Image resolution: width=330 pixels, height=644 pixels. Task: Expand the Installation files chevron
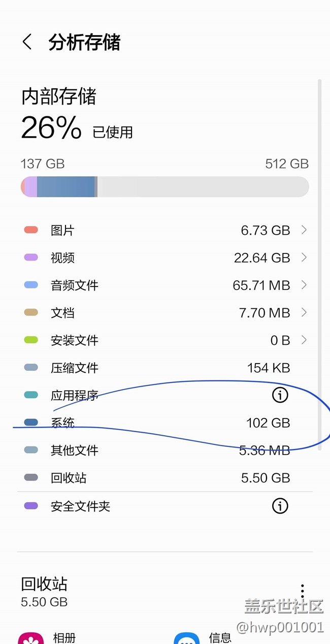304,340
